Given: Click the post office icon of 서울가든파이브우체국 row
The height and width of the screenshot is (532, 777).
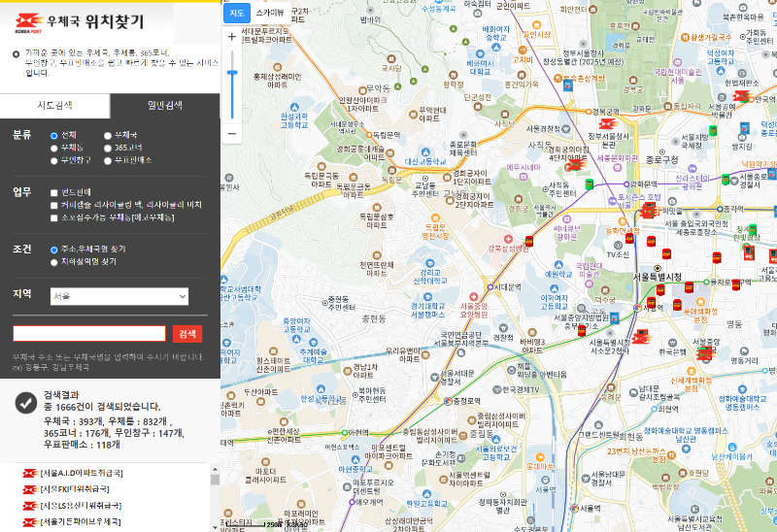Looking at the screenshot, I should click(31, 522).
